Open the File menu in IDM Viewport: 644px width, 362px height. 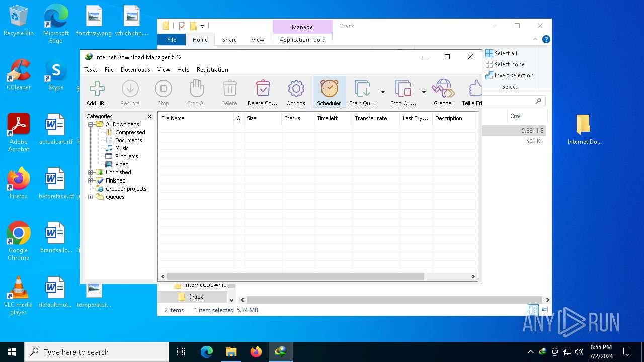(109, 70)
